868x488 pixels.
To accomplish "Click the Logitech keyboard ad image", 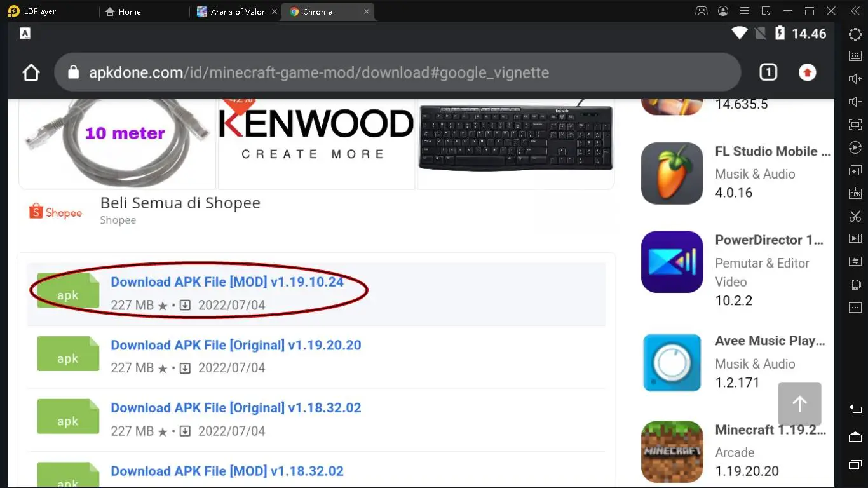I will pos(515,143).
